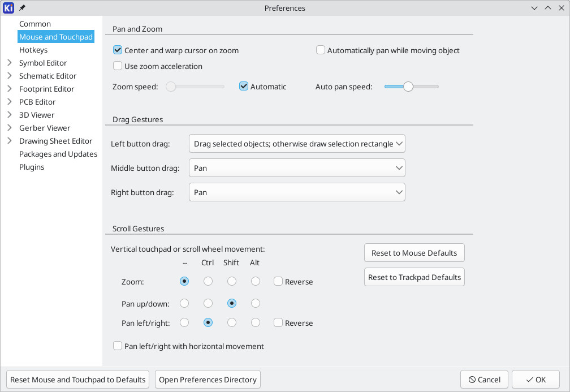Enable Use zoom acceleration checkbox
This screenshot has width=570, height=392.
point(118,66)
